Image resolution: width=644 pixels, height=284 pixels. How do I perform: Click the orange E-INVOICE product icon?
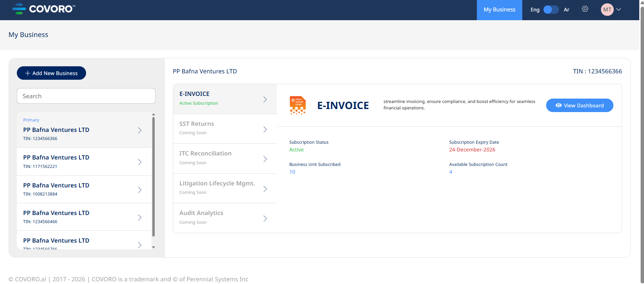click(x=298, y=105)
